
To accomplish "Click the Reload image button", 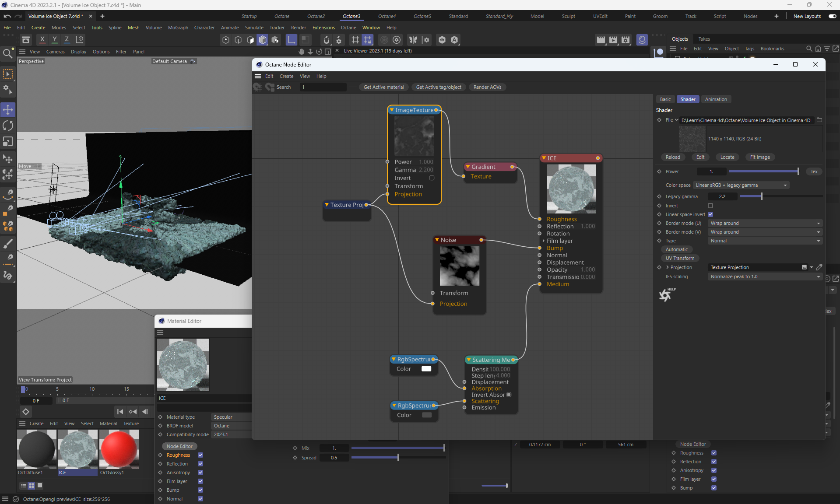I will click(x=673, y=157).
